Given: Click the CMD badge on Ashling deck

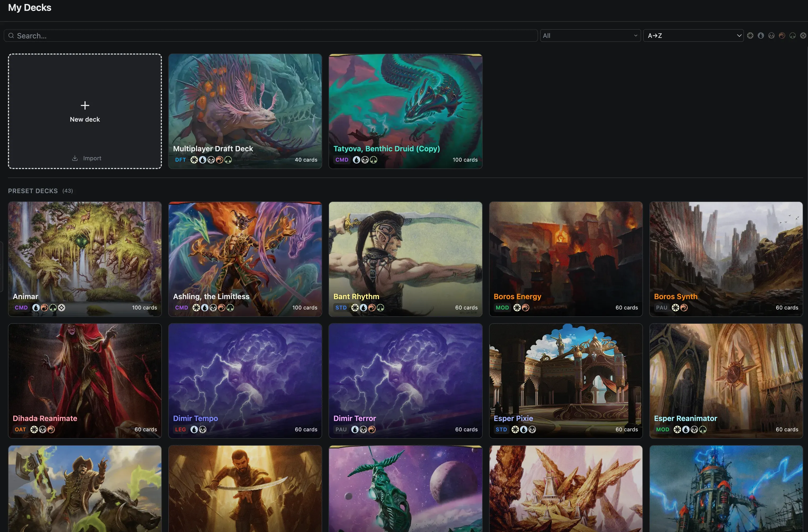Looking at the screenshot, I should pyautogui.click(x=181, y=308).
